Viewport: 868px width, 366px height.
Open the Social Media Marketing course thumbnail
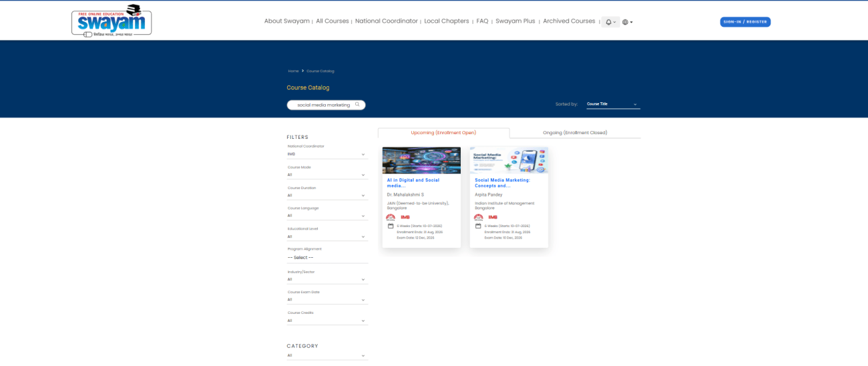pos(509,160)
